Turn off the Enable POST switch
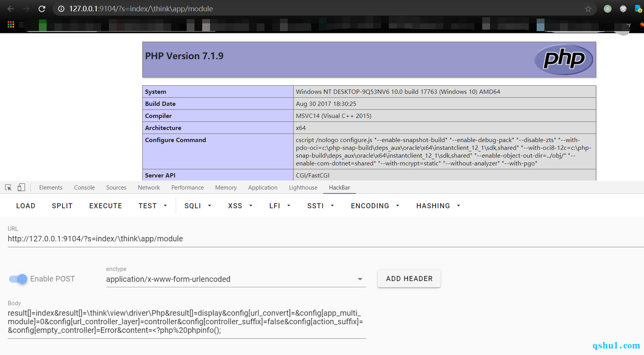This screenshot has width=644, height=355. coord(18,279)
